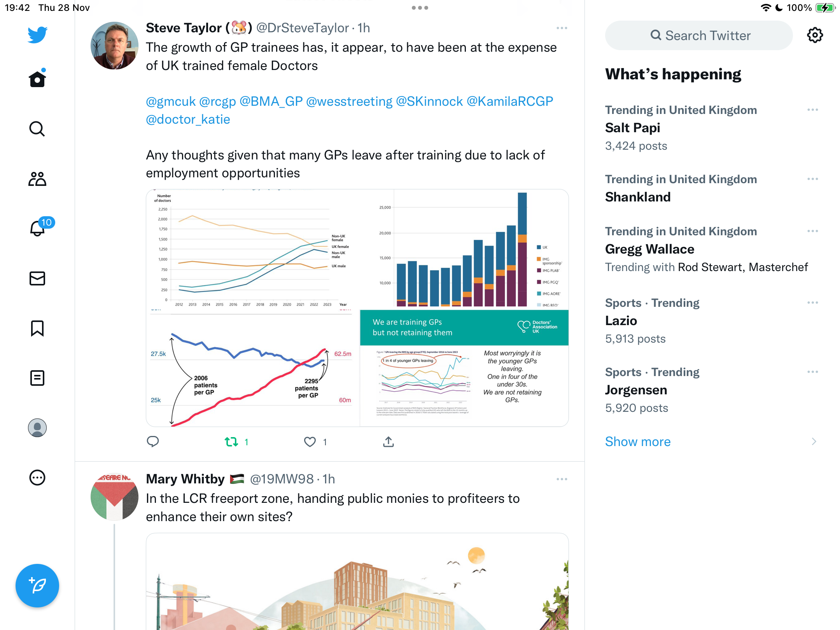
Task: Open Twitter settings gear icon
Action: coord(815,35)
